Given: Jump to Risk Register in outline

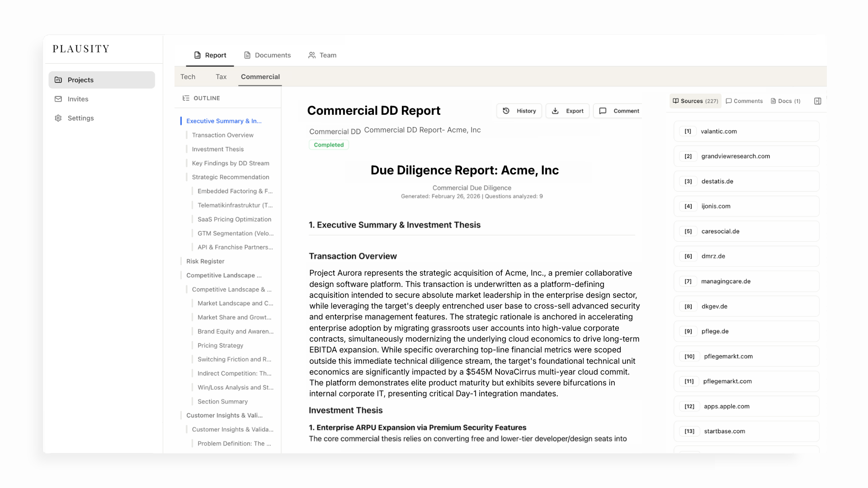Looking at the screenshot, I should click(205, 261).
